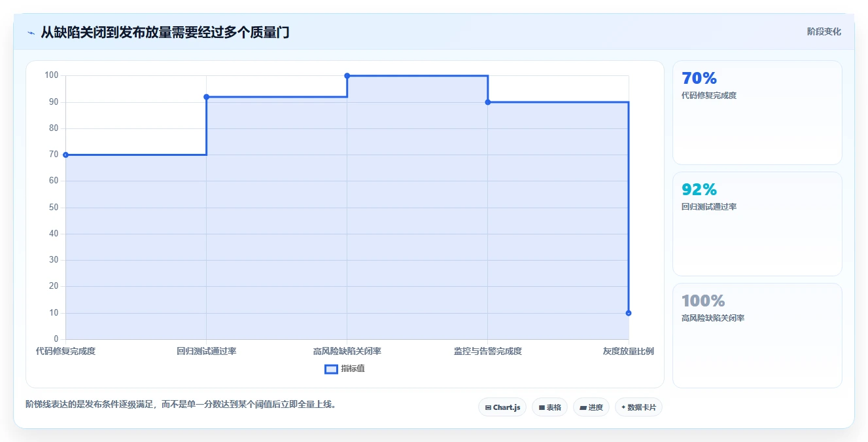The image size is (868, 442).
Task: Click the 高风险缺陷关闭率 data point at 100
Action: (347, 76)
